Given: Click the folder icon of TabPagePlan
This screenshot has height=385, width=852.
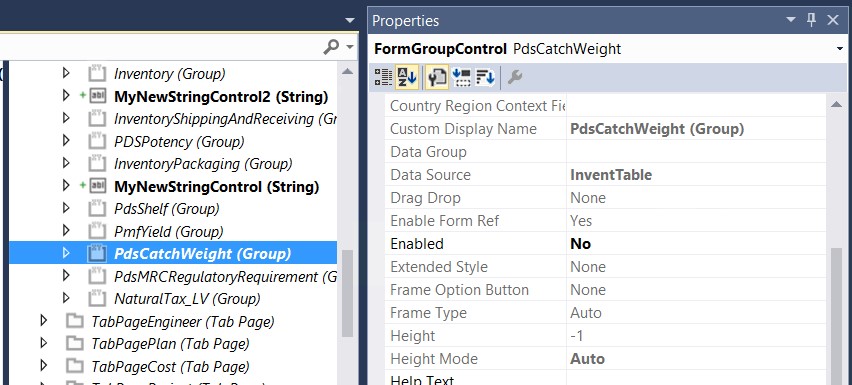Looking at the screenshot, I should click(x=75, y=344).
